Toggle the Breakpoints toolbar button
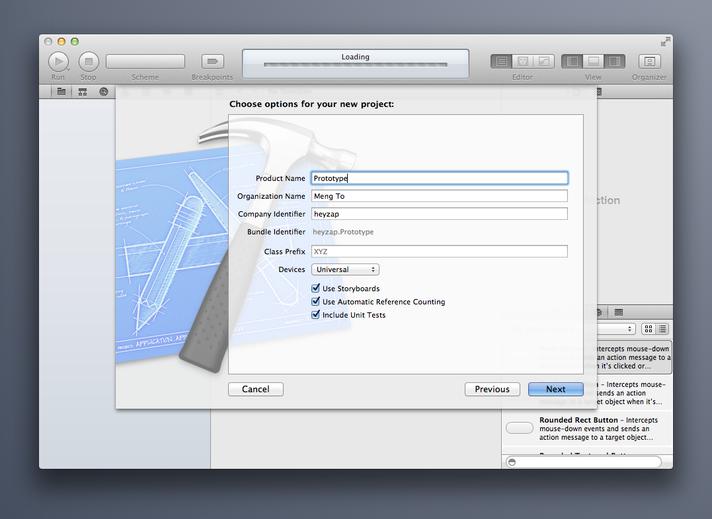This screenshot has height=519, width=712. (x=213, y=61)
